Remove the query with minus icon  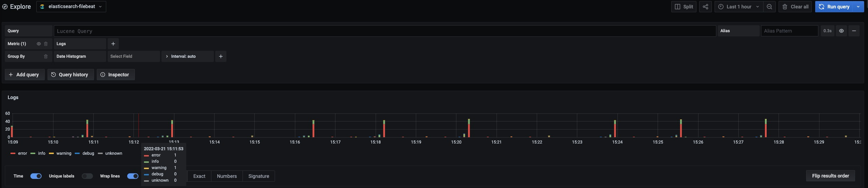[854, 31]
